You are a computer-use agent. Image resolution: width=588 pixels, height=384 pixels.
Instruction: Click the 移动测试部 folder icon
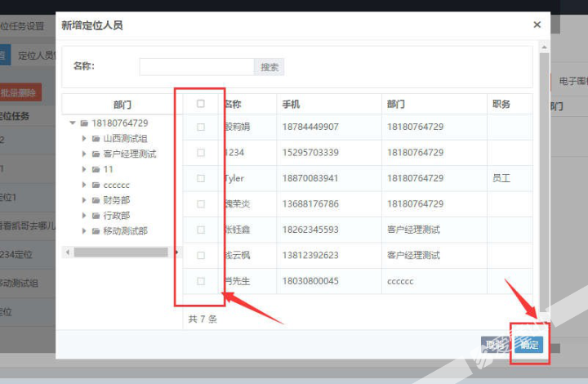point(96,230)
